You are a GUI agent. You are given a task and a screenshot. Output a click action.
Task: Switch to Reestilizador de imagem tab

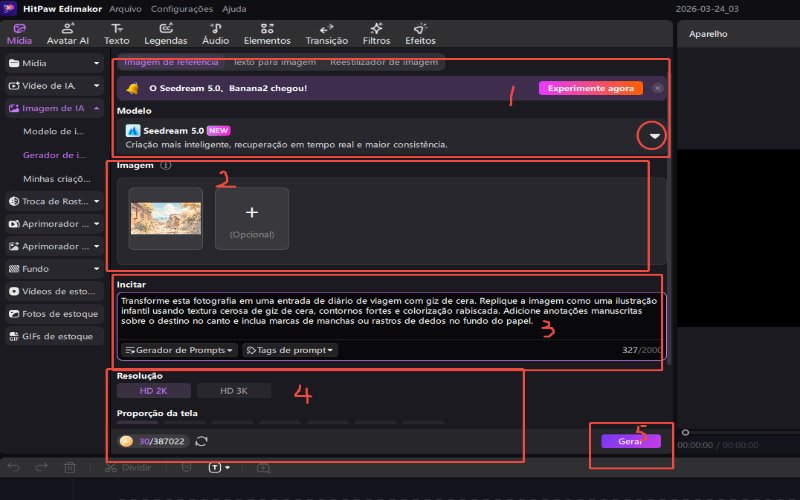coord(384,62)
